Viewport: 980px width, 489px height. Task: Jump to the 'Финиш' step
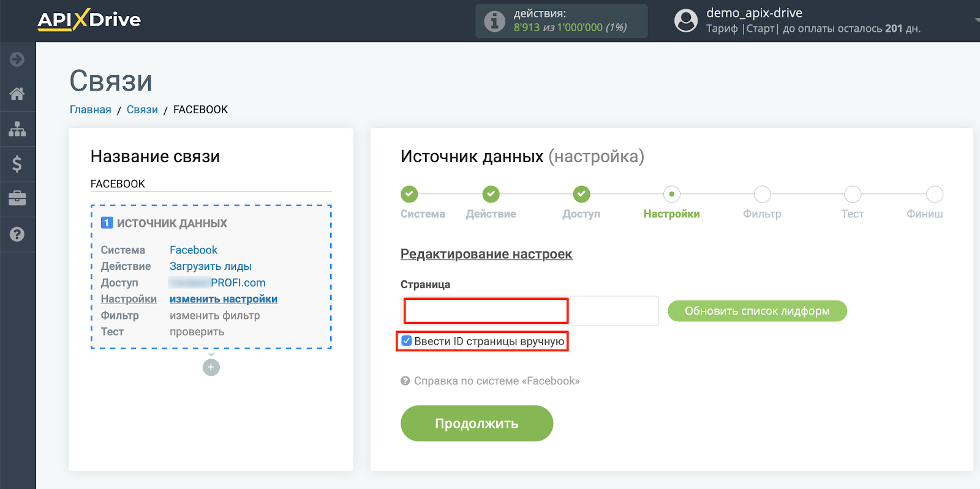935,194
